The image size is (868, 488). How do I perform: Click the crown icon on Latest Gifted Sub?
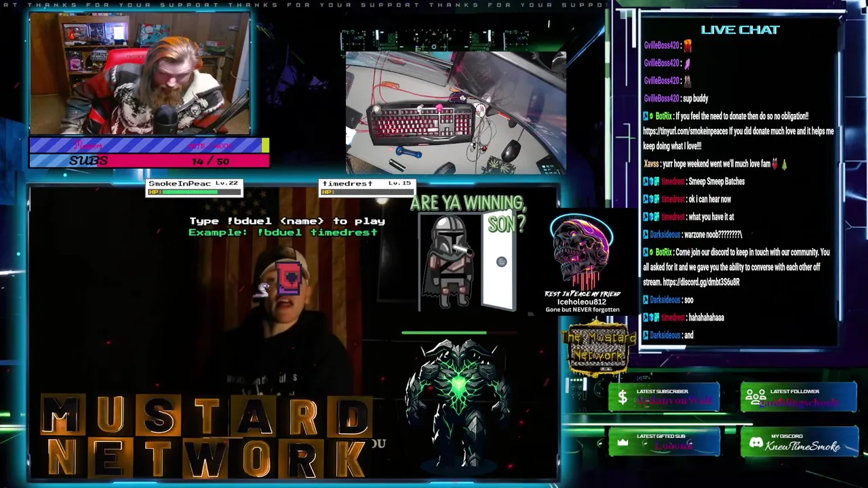(623, 443)
